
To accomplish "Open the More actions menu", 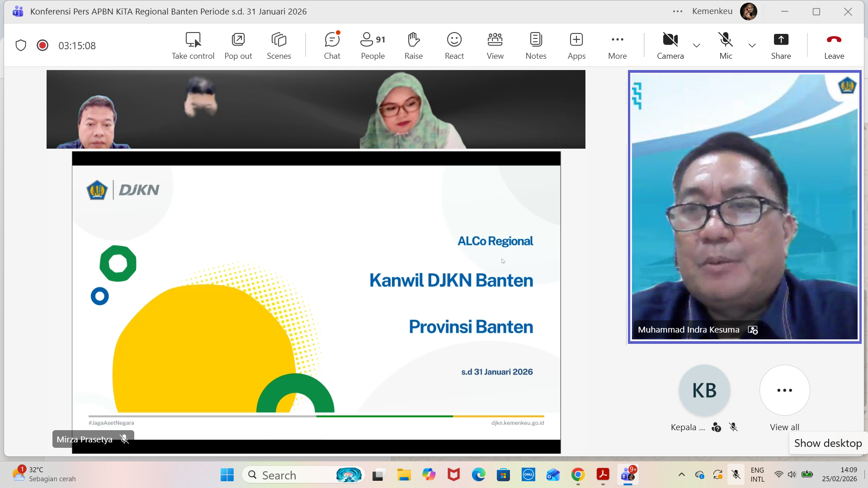I will 617,46.
